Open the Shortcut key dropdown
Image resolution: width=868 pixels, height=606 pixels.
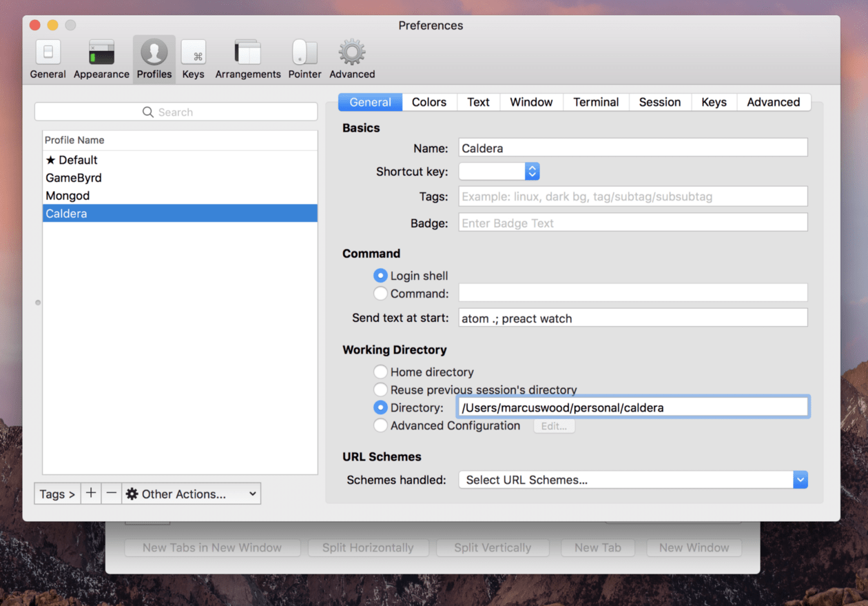tap(532, 171)
